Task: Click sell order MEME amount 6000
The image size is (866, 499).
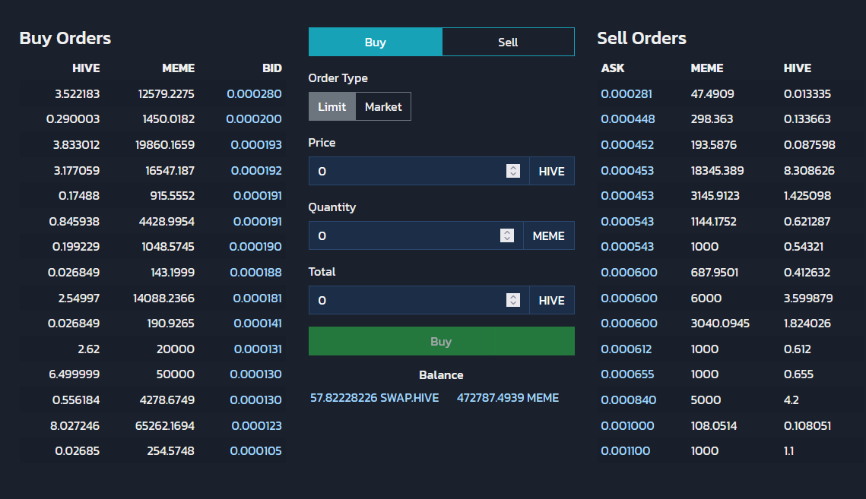Action: [x=706, y=298]
